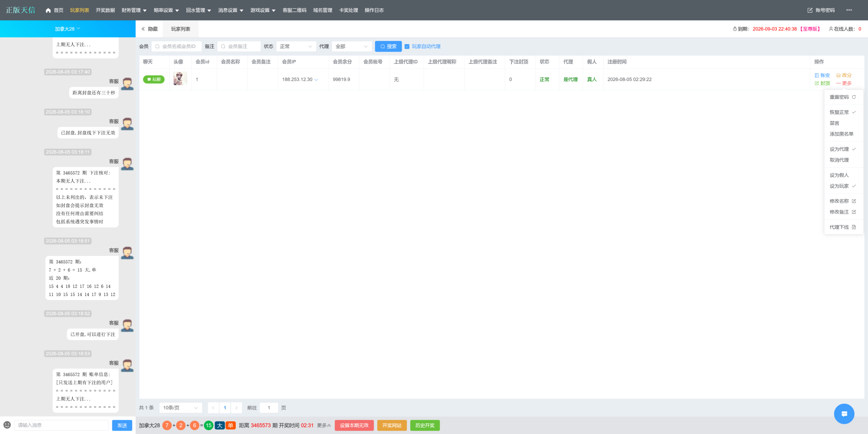Open the 代理 dropdown showing 全部
This screenshot has width=868, height=434.
coord(352,46)
